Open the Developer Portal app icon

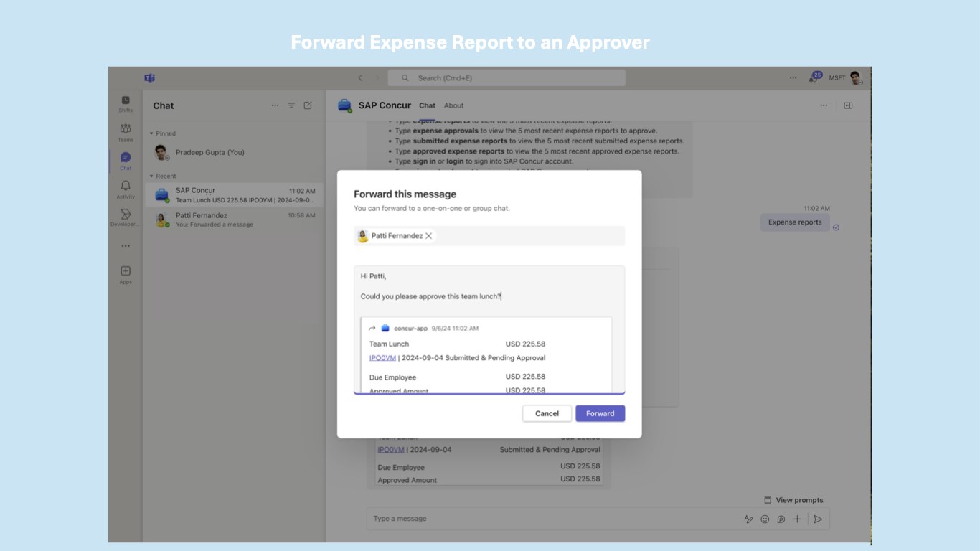point(126,217)
